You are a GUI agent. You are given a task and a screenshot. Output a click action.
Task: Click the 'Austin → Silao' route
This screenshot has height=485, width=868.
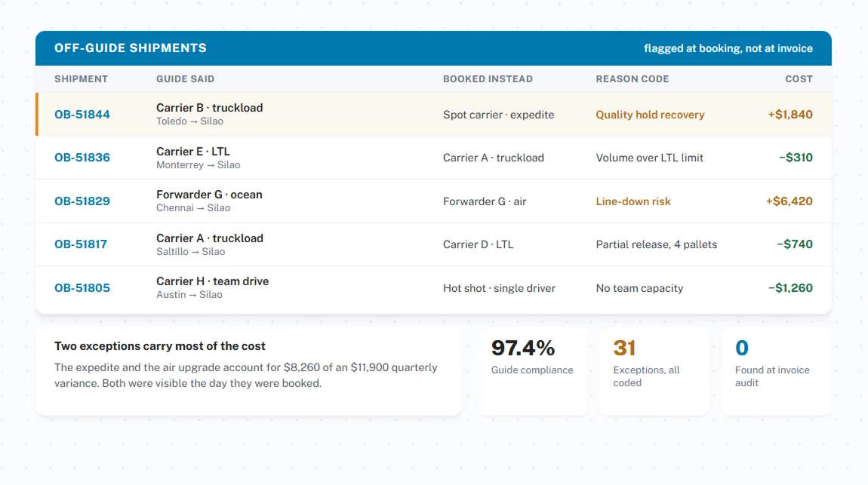[x=189, y=295]
